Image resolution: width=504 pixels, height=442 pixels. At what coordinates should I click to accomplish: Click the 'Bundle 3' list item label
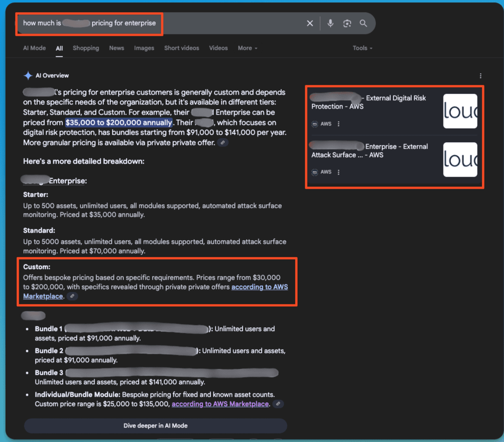(x=49, y=373)
